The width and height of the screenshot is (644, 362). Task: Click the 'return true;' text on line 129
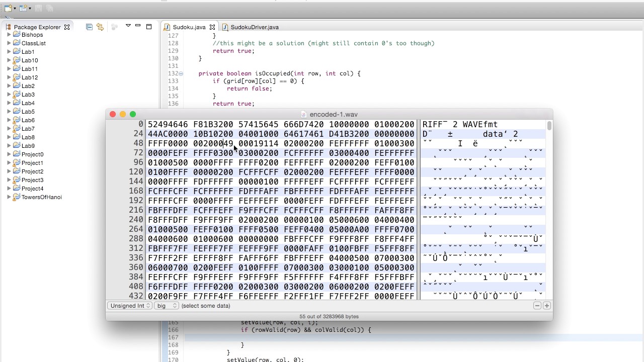[233, 51]
